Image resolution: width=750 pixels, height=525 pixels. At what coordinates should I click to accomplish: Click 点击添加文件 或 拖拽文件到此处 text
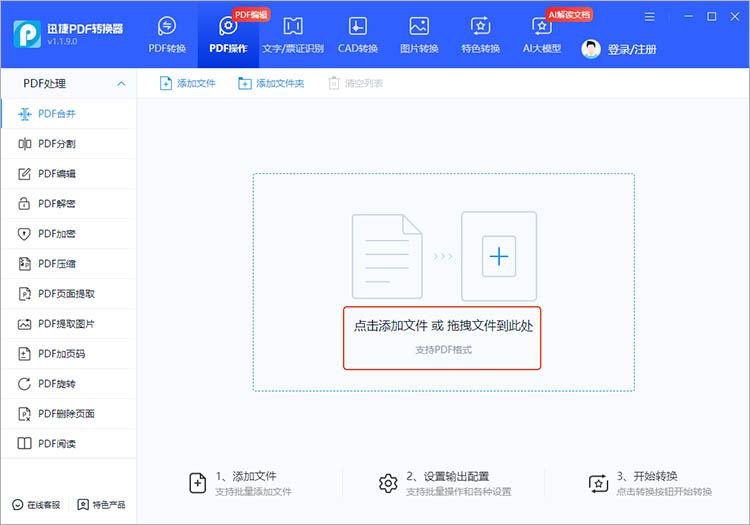pos(443,326)
